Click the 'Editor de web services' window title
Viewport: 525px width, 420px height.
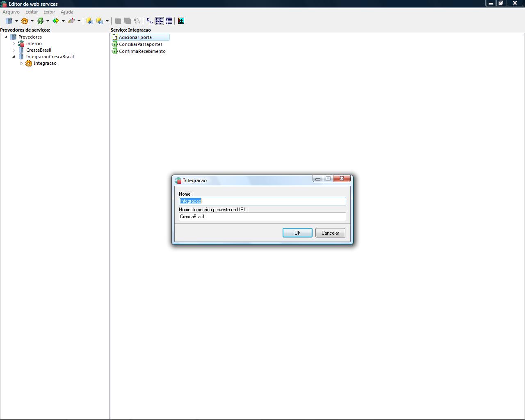(33, 4)
